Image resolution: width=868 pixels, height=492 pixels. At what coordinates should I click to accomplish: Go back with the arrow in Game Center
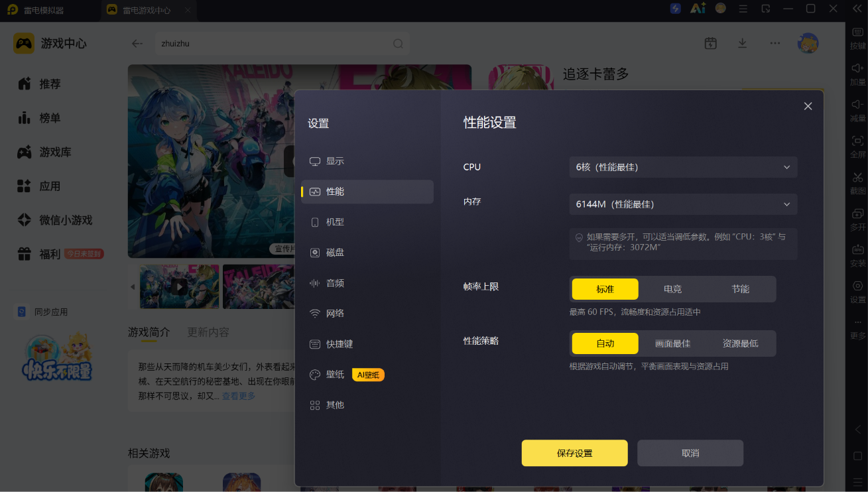[137, 44]
